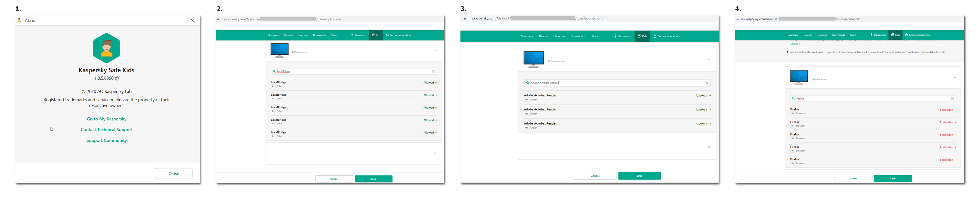This screenshot has width=980, height=199.
Task: Click Cancel in the FireFox window
Action: pos(853,178)
